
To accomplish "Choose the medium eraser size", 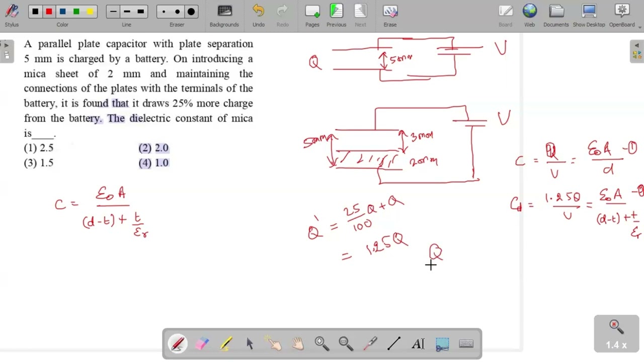I will pos(177,12).
